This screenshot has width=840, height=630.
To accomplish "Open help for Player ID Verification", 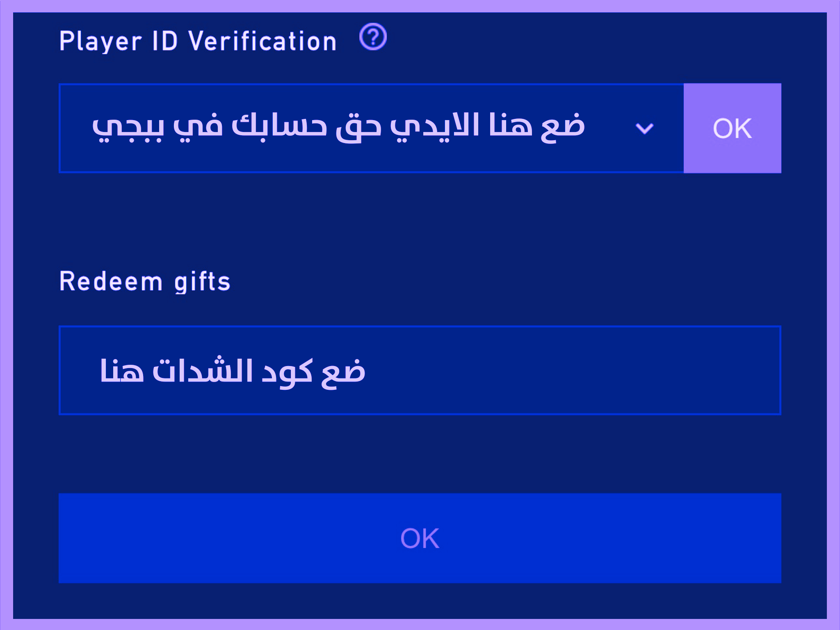I will coord(372,37).
